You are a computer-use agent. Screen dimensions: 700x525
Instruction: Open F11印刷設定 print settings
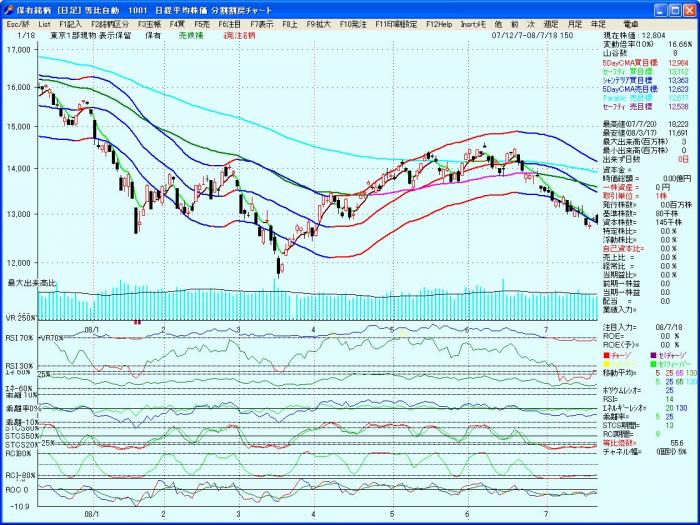tap(396, 25)
